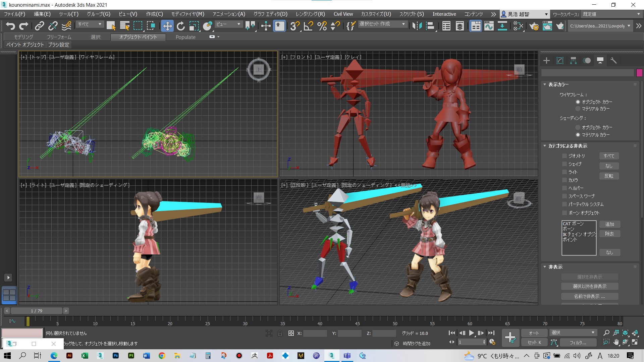Switch to the フリーフォーム ribbon tab

[x=59, y=37]
